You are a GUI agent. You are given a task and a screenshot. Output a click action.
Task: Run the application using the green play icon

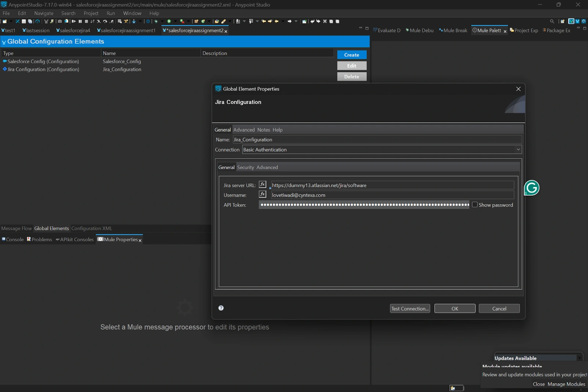tap(169, 21)
